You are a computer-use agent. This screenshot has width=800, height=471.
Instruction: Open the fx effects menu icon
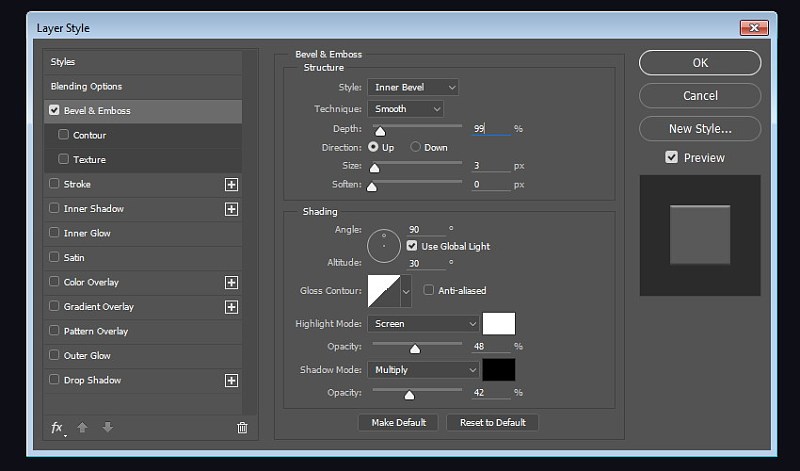[x=58, y=428]
